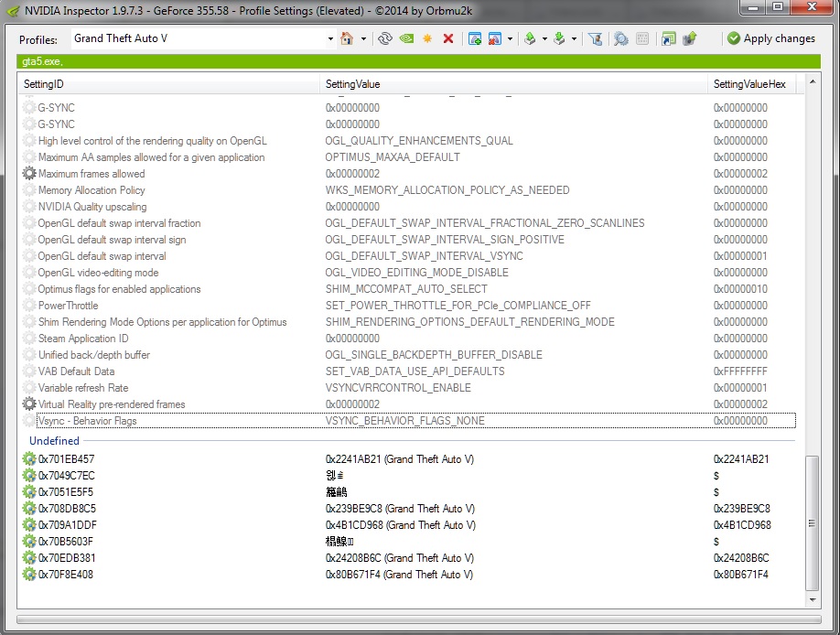Image resolution: width=840 pixels, height=635 pixels.
Task: Click the NVIDIA Inspector title bar app icon
Action: (13, 10)
